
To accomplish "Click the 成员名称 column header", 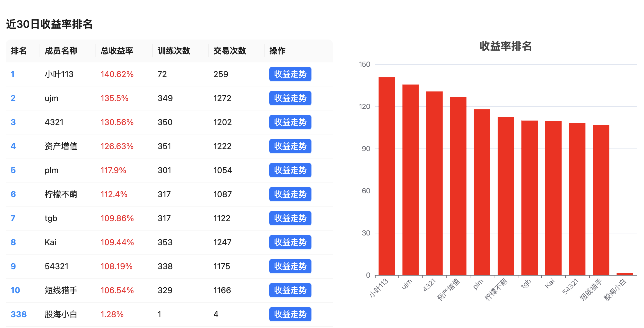I will coord(61,51).
